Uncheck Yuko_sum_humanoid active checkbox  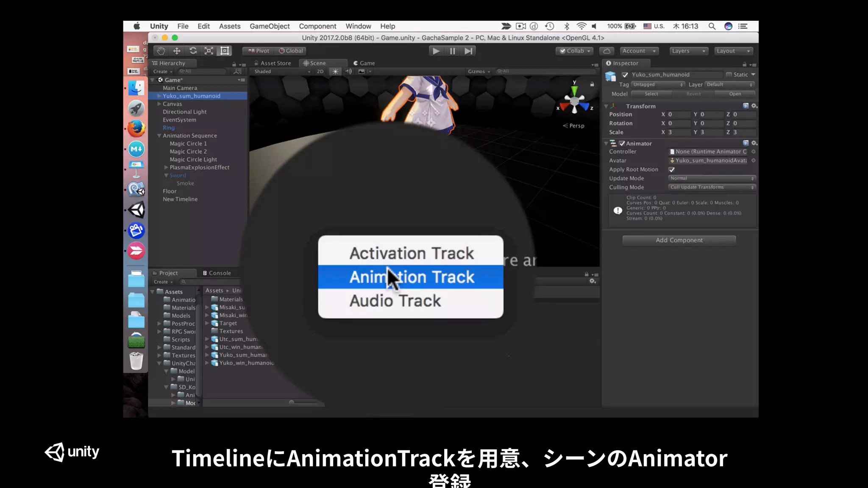coord(625,75)
